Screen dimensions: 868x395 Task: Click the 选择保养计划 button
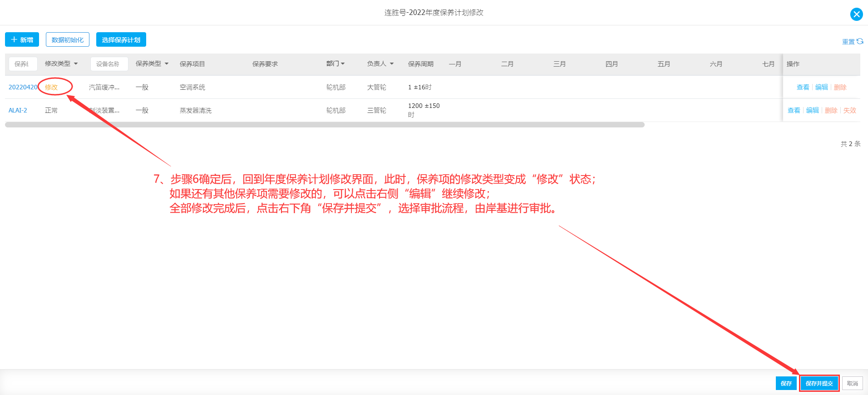[x=121, y=39]
